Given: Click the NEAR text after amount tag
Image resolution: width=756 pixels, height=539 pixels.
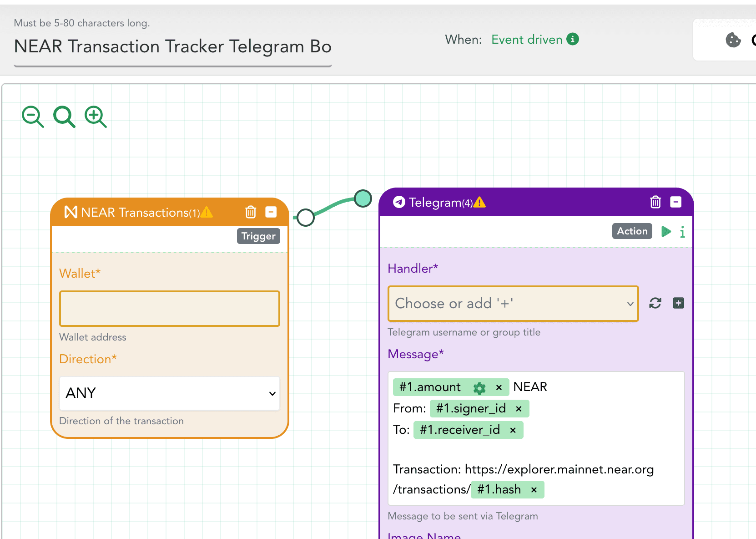Looking at the screenshot, I should [x=530, y=387].
